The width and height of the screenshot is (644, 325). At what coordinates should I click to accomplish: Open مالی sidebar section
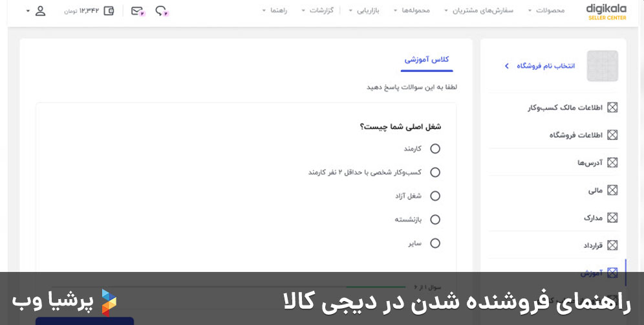[595, 190]
